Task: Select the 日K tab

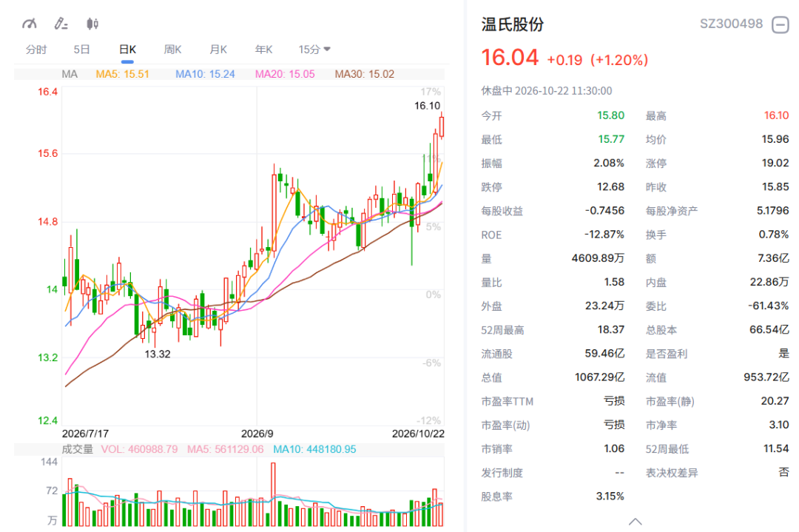Action: pyautogui.click(x=127, y=50)
